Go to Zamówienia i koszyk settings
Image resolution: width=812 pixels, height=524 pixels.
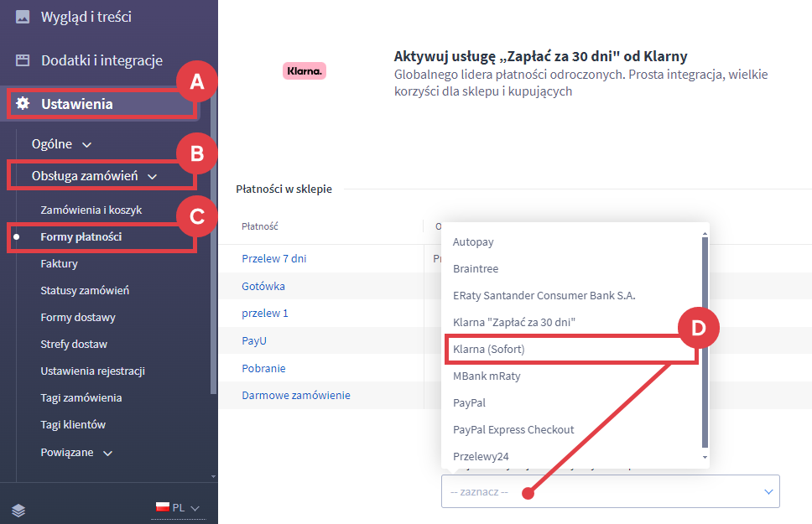(91, 210)
